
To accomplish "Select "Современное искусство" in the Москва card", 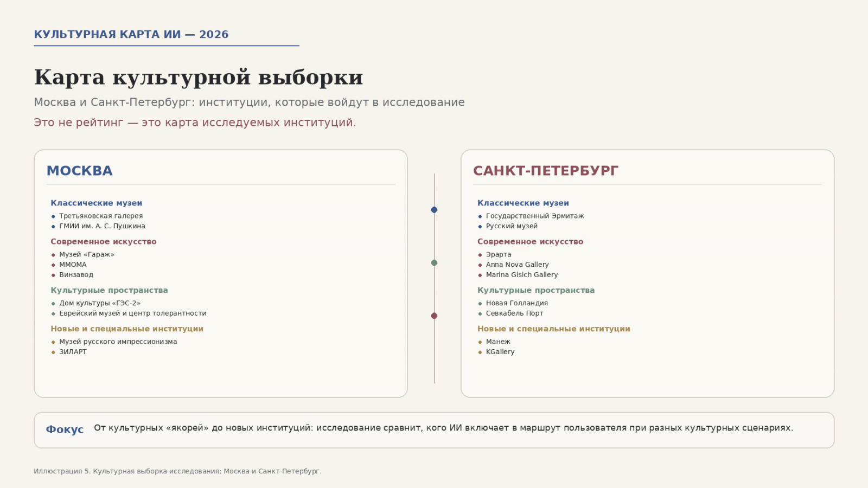I will click(x=104, y=241).
